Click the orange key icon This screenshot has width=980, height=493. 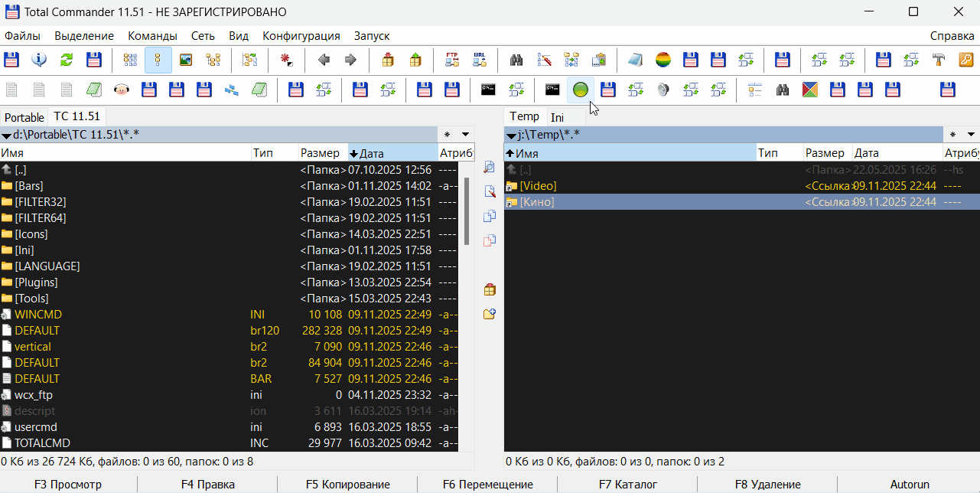pos(966,60)
